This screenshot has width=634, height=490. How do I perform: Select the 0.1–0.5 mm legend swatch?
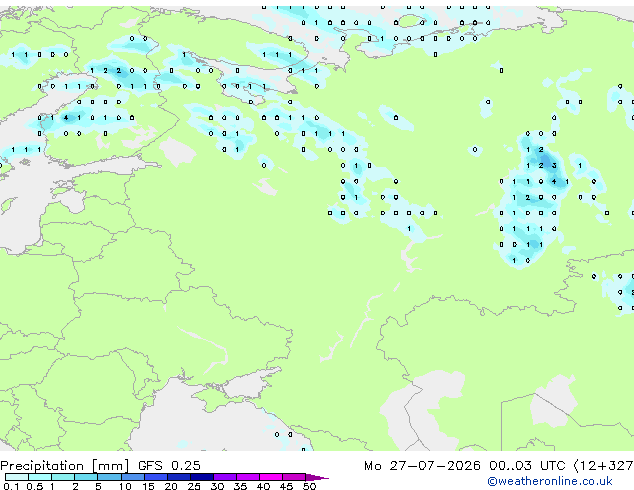click(17, 477)
